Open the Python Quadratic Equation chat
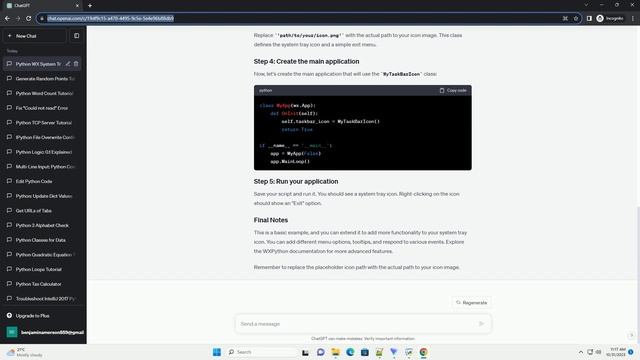The height and width of the screenshot is (360, 640). coord(42,255)
